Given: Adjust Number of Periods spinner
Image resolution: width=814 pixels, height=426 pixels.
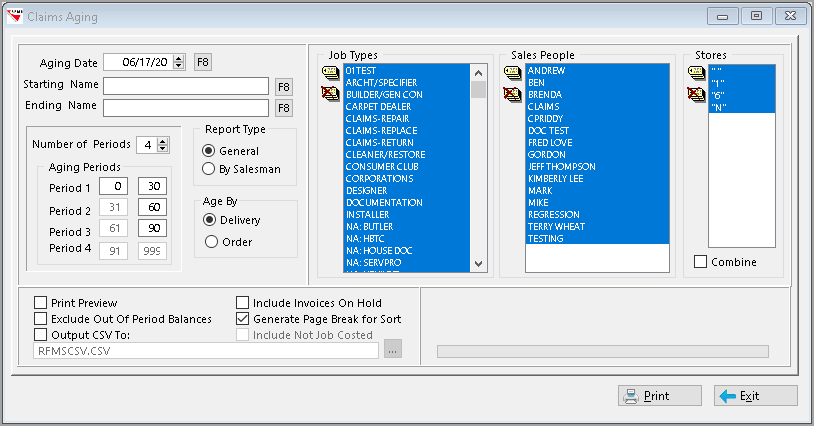Looking at the screenshot, I should tap(162, 145).
